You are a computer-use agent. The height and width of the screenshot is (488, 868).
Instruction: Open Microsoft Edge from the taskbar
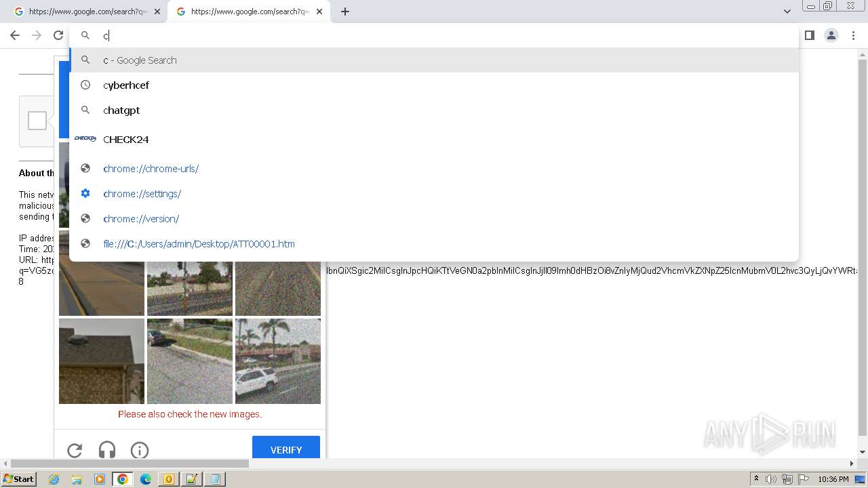coord(146,479)
